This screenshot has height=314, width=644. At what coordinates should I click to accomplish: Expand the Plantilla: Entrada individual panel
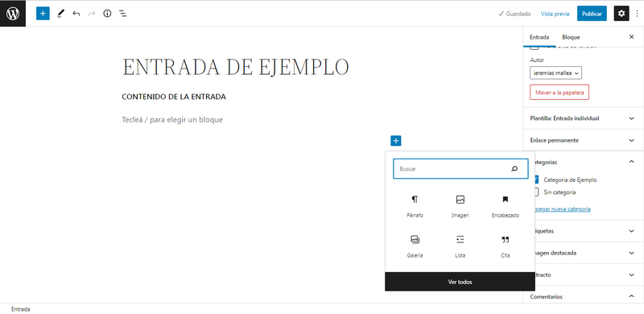pyautogui.click(x=583, y=118)
